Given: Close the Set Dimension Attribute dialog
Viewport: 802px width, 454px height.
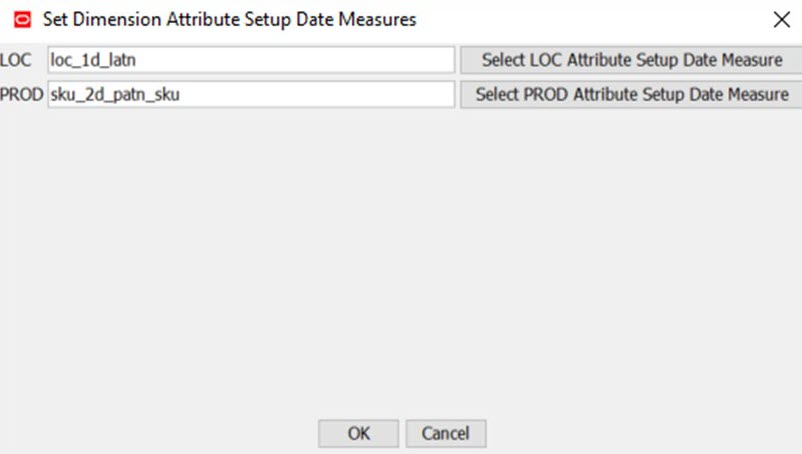Looking at the screenshot, I should pyautogui.click(x=781, y=19).
